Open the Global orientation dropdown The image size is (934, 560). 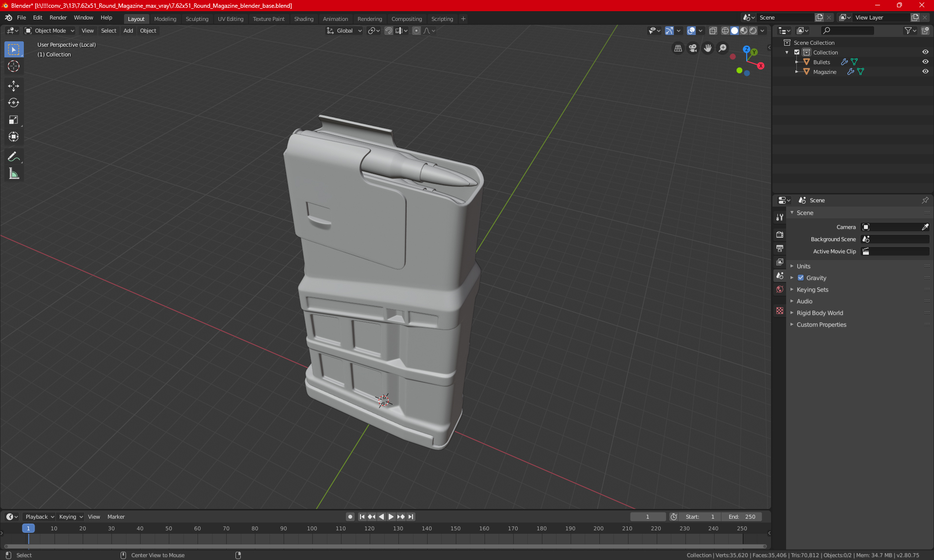(x=344, y=31)
